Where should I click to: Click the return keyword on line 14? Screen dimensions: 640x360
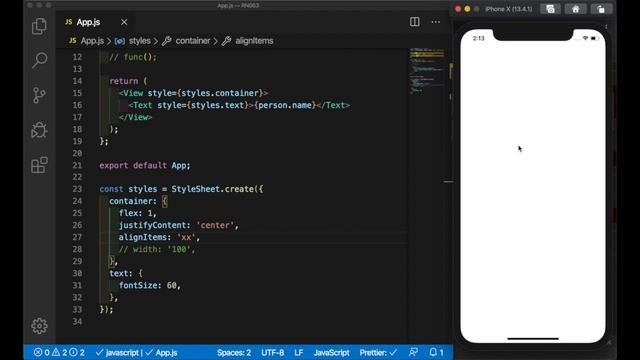124,81
